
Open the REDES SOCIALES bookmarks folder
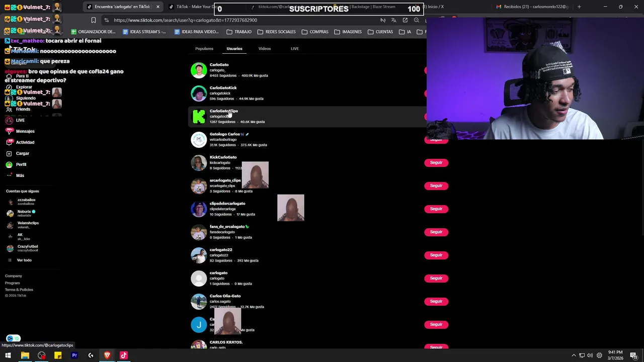pos(276,32)
